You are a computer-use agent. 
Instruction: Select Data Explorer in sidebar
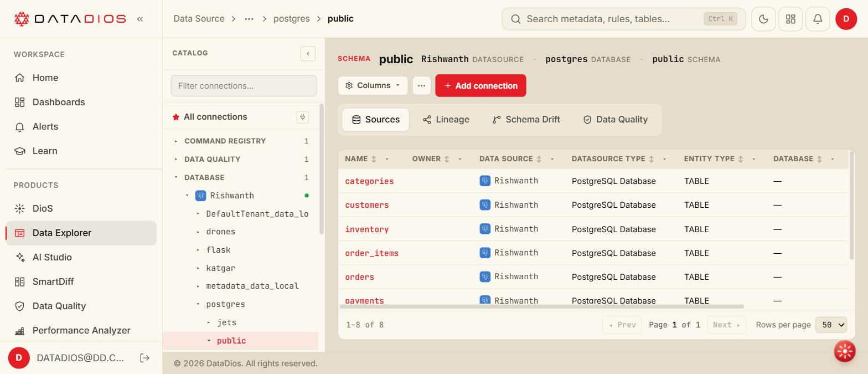pyautogui.click(x=81, y=233)
